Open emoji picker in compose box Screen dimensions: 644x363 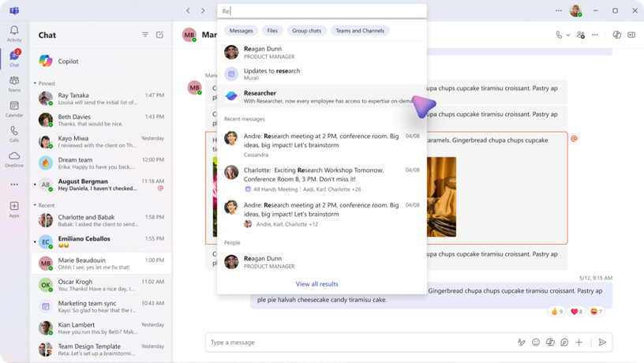536,342
